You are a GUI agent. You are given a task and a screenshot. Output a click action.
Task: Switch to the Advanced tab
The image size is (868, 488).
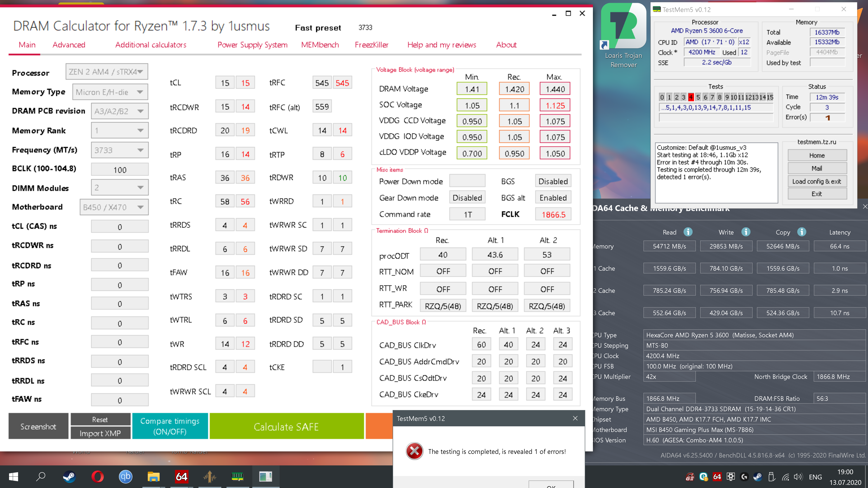coord(69,45)
